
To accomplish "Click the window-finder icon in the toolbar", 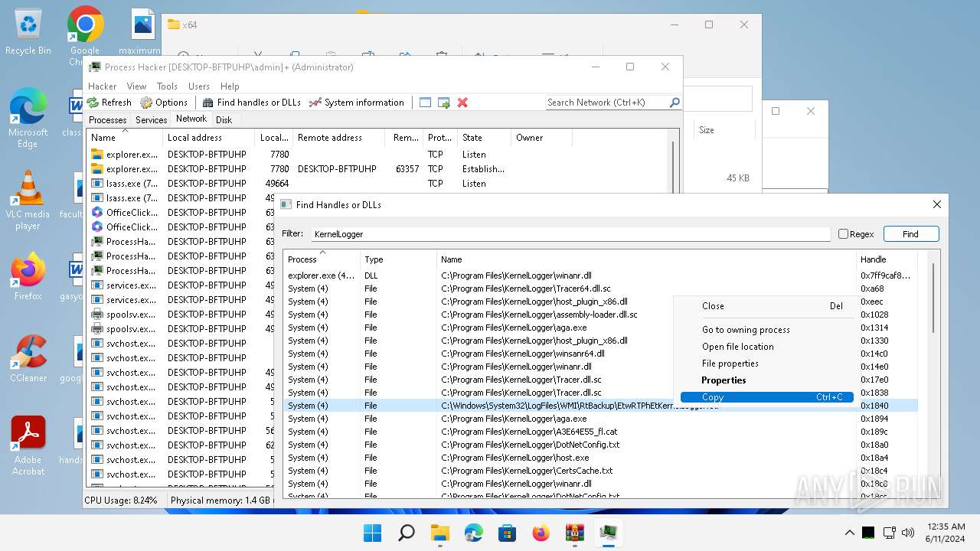I will point(425,103).
